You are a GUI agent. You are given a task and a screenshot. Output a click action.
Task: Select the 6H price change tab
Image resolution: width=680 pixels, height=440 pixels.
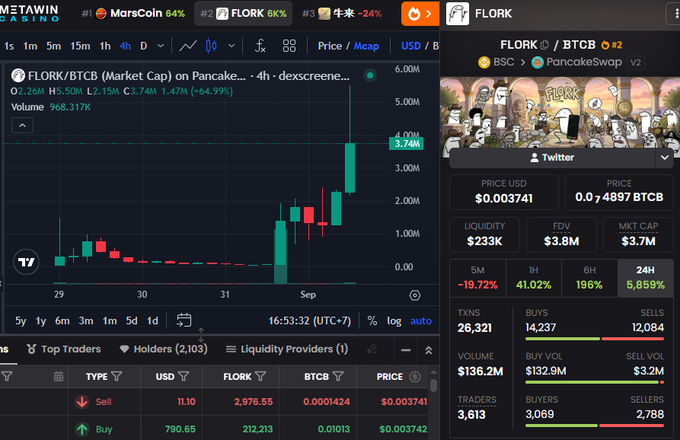coord(589,278)
